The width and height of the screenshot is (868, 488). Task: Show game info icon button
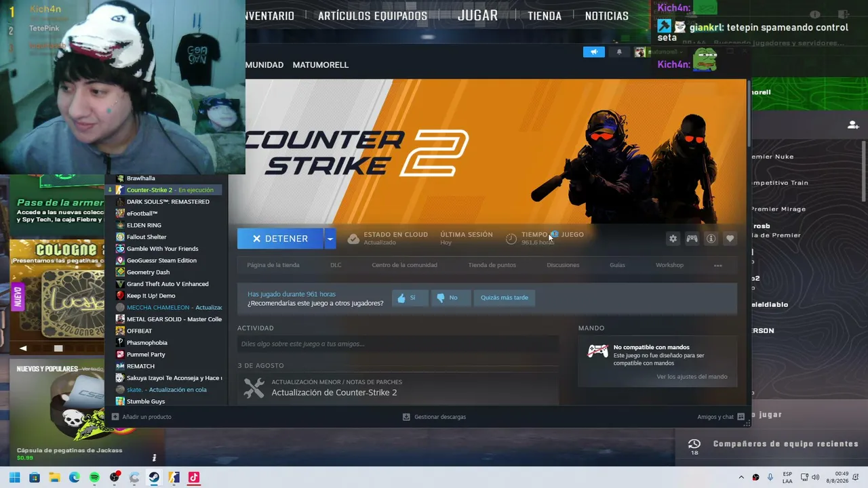tap(711, 239)
